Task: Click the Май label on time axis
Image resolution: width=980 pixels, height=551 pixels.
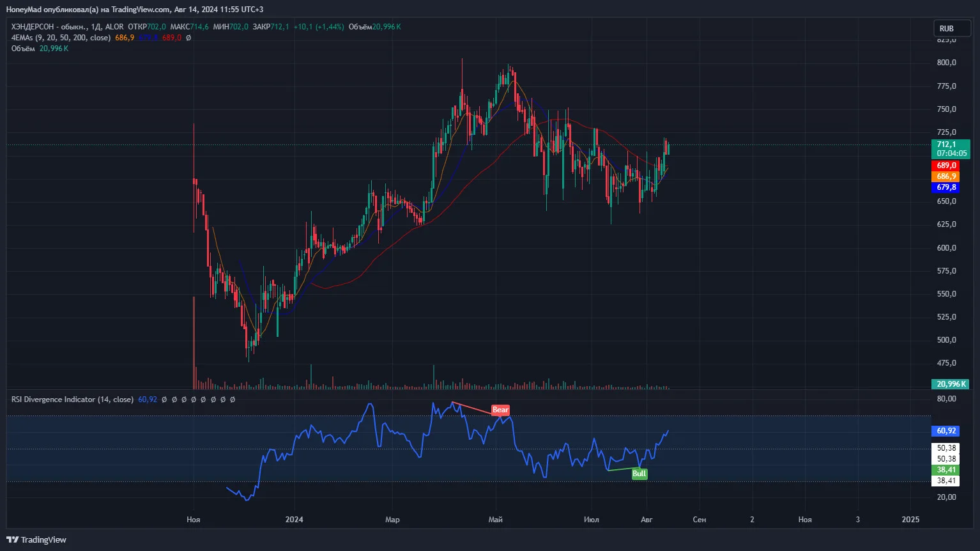Action: 496,520
